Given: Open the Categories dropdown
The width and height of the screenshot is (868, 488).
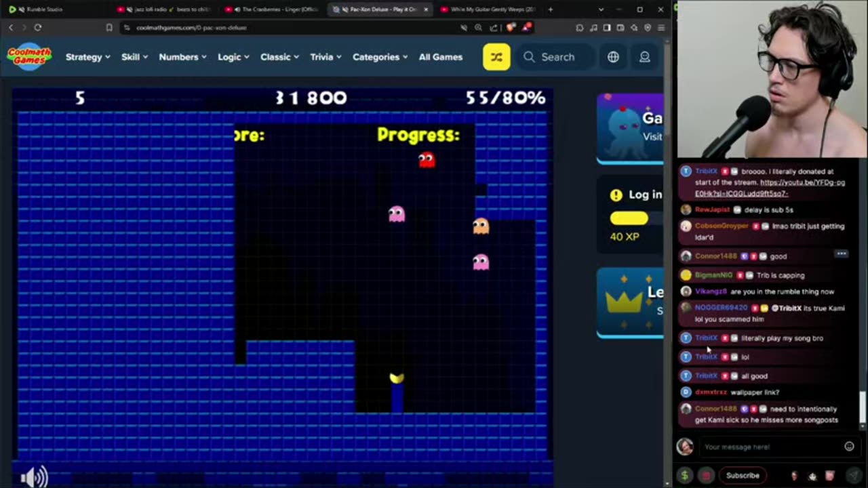Looking at the screenshot, I should click(380, 57).
